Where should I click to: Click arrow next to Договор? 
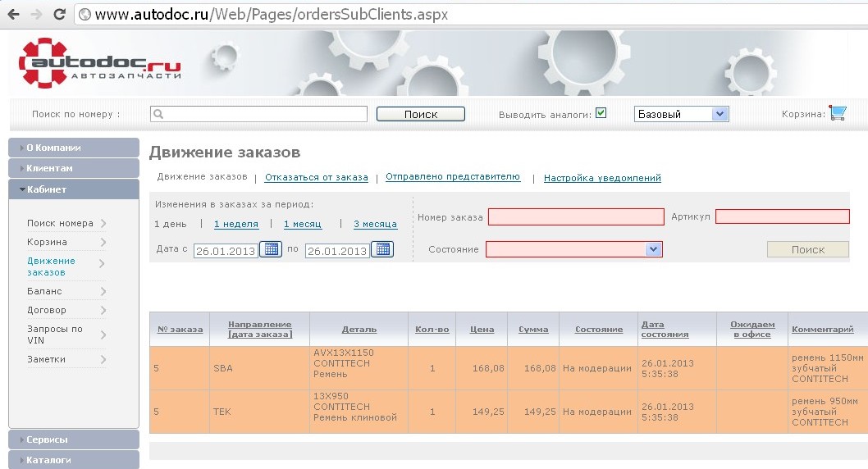(x=103, y=310)
